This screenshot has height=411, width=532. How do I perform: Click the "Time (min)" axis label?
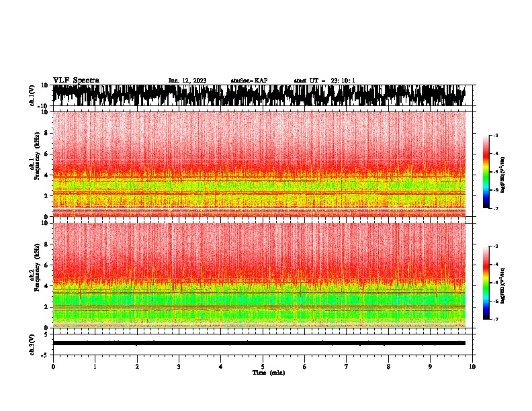[269, 373]
